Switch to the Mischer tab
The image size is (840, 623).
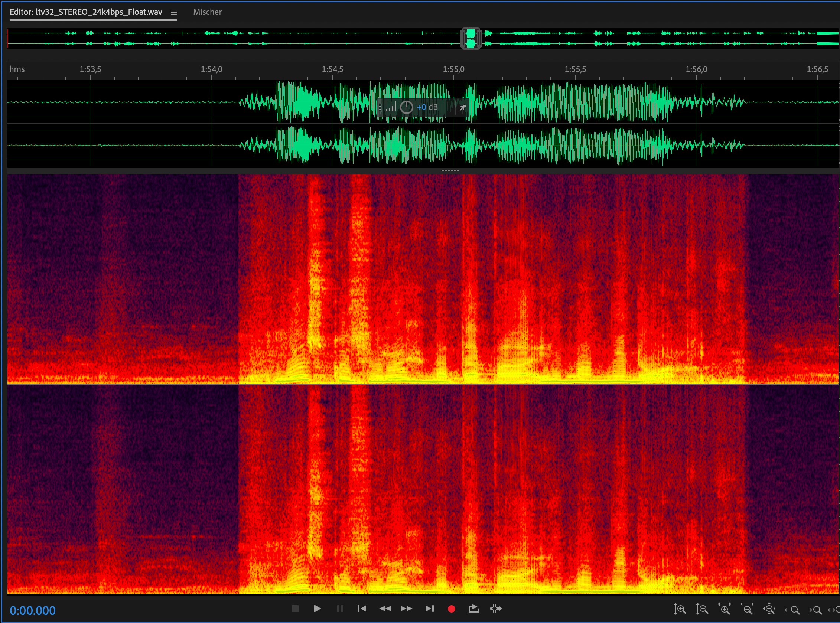coord(208,12)
